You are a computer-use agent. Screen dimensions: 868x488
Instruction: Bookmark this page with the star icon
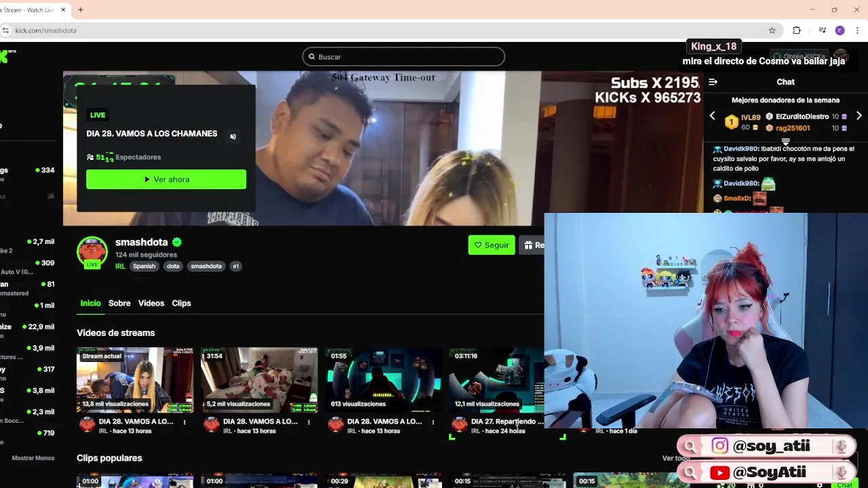772,30
